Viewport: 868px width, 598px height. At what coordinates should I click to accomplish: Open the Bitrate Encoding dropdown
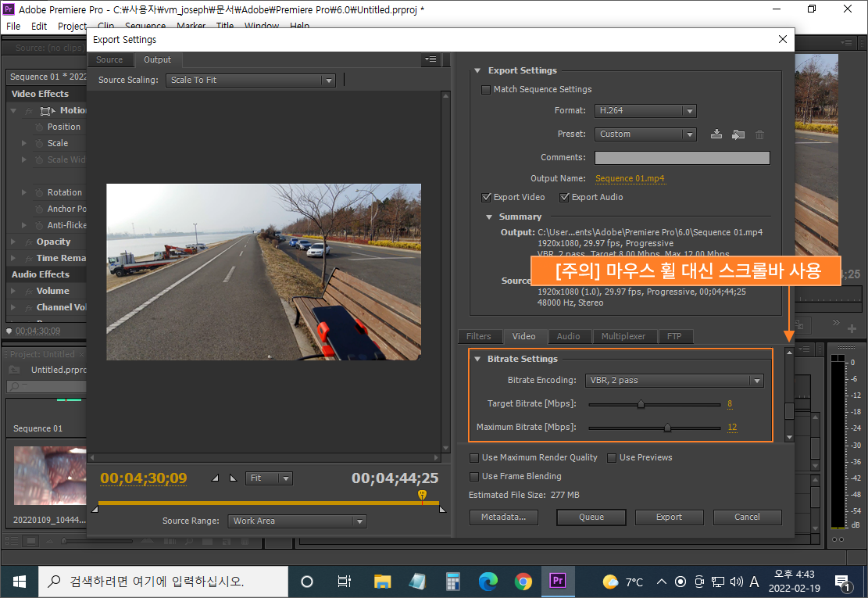coord(674,381)
